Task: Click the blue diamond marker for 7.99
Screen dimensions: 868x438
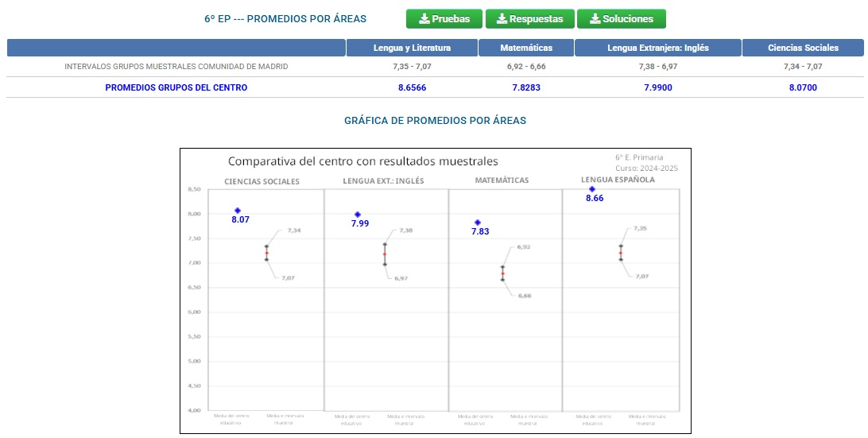Action: pos(358,215)
